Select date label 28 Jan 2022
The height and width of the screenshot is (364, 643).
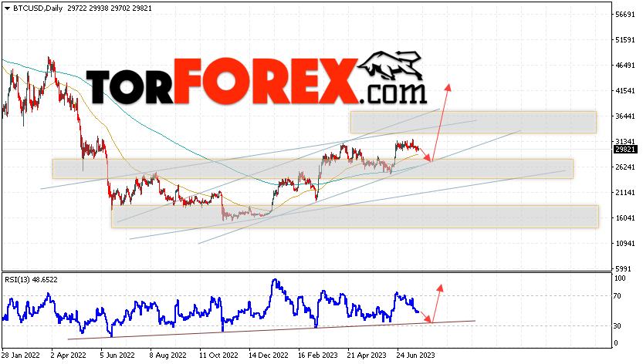point(19,355)
